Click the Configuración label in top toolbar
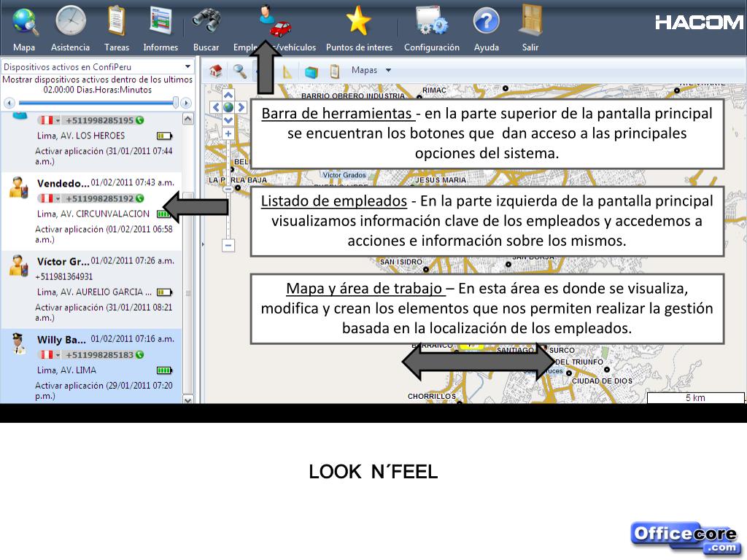Viewport: 747px width, 560px height. pos(432,47)
